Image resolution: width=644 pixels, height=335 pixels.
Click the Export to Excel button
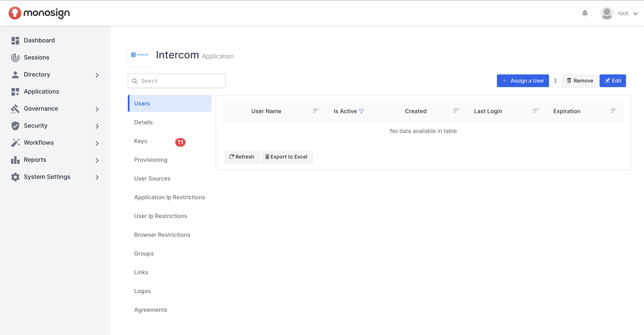[286, 157]
